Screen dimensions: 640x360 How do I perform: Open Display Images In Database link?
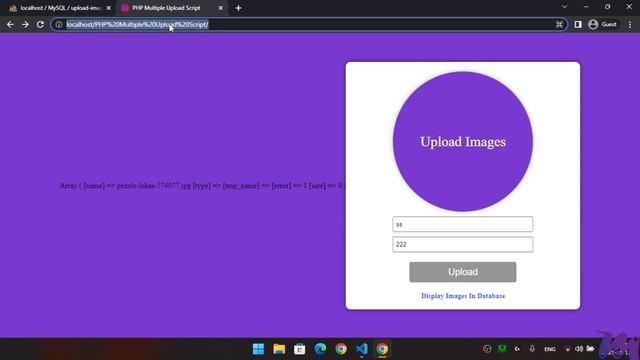463,296
